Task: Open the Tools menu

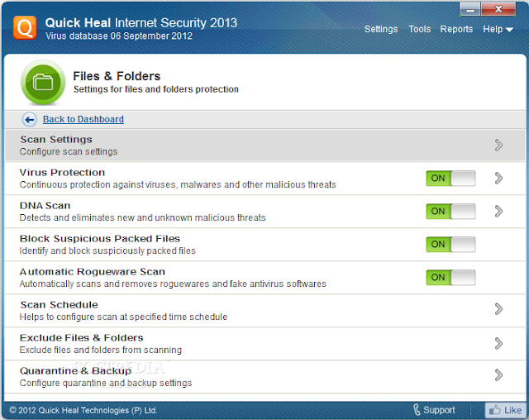Action: pyautogui.click(x=419, y=29)
